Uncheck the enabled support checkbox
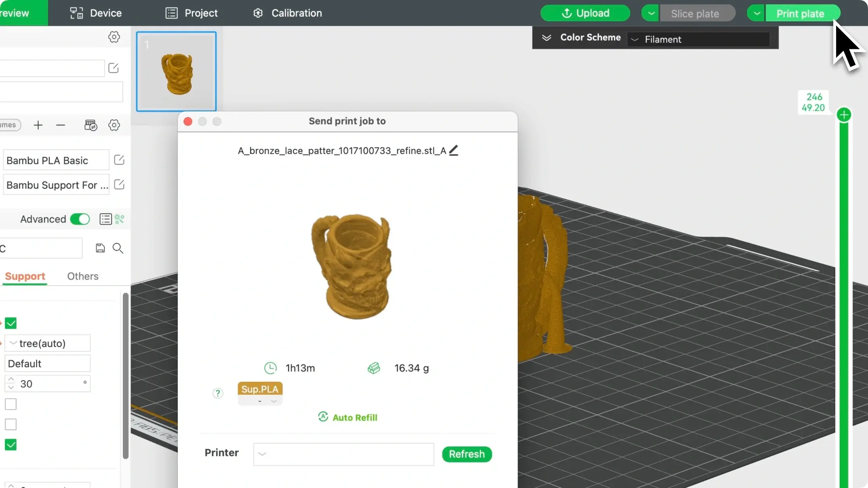 coord(11,323)
